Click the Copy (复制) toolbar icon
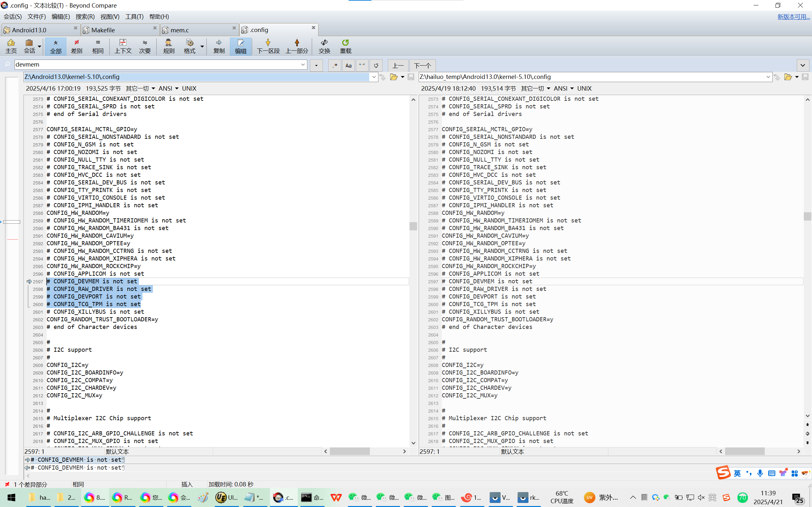Image resolution: width=812 pixels, height=507 pixels. click(219, 46)
